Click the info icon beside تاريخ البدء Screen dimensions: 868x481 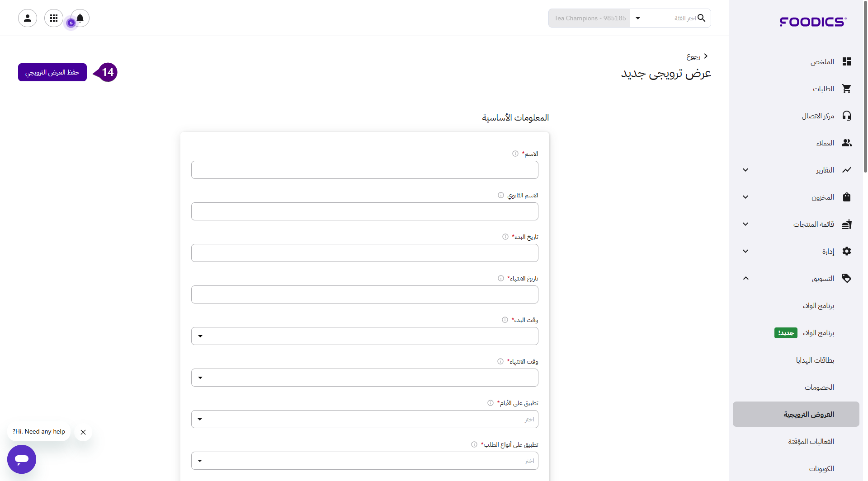pos(505,237)
